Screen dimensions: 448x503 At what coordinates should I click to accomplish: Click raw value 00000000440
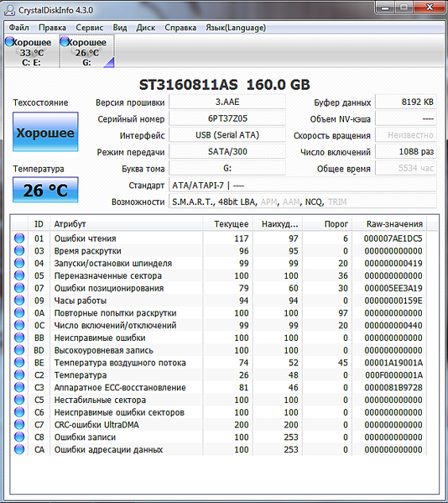point(393,326)
